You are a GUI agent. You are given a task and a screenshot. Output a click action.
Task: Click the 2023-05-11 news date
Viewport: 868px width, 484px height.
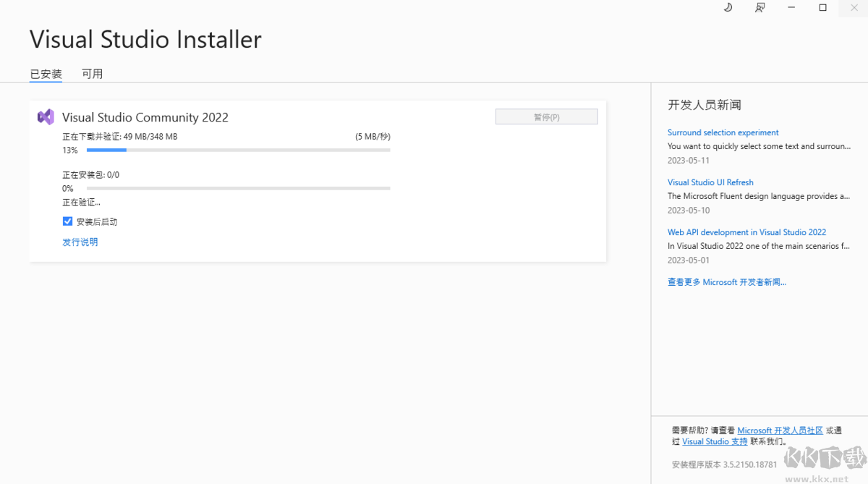click(689, 160)
